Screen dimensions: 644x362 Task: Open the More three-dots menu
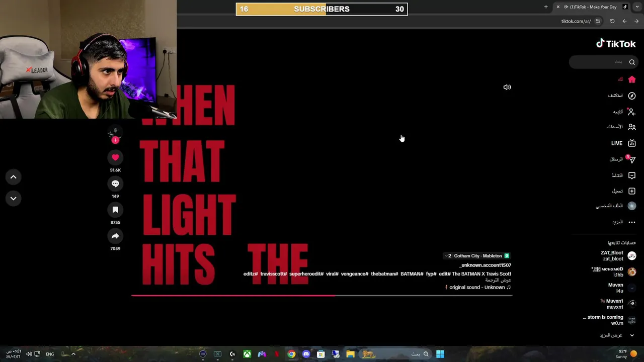(624, 222)
